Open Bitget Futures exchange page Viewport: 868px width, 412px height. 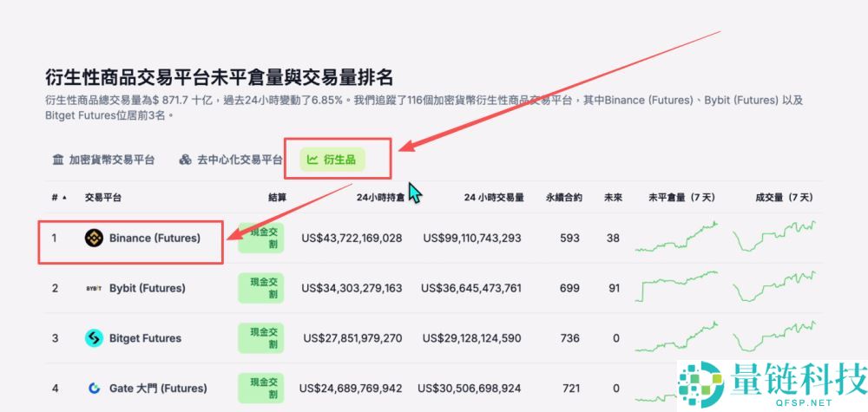click(x=145, y=338)
